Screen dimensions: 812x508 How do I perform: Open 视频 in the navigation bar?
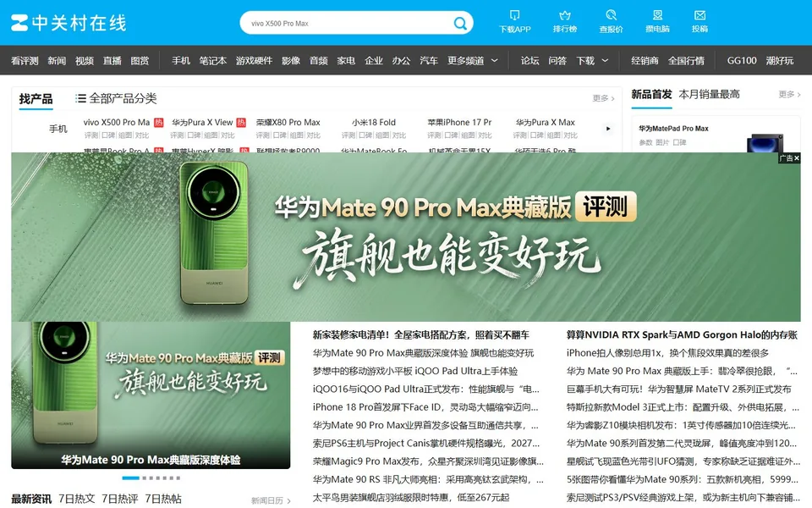point(85,61)
